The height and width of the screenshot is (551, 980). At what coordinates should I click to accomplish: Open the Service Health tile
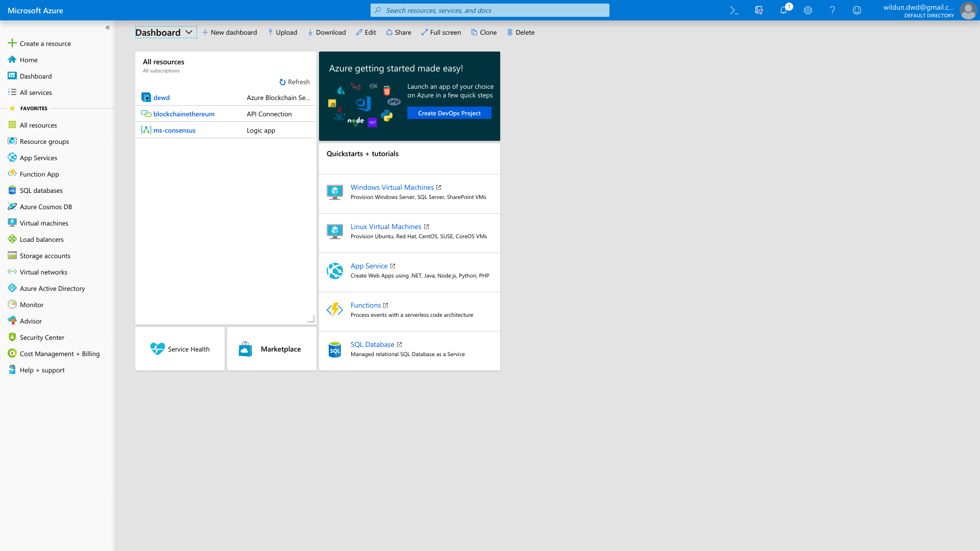(180, 349)
